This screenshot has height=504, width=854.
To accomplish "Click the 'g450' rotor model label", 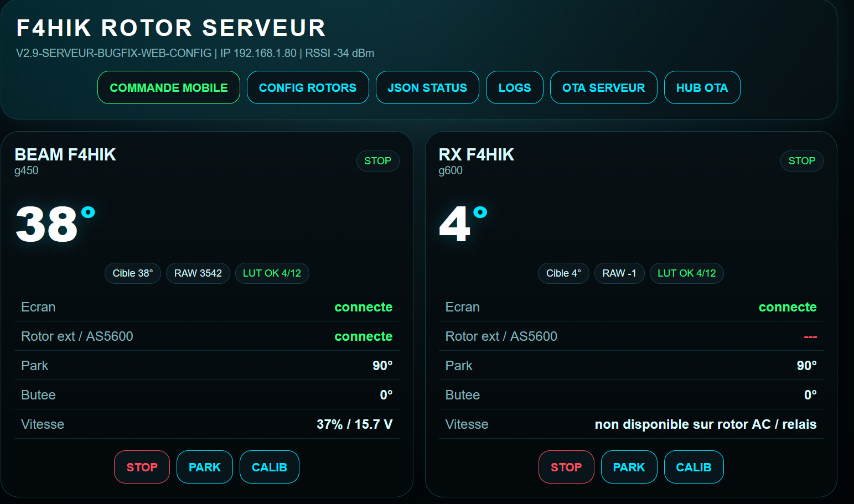I will coord(27,170).
